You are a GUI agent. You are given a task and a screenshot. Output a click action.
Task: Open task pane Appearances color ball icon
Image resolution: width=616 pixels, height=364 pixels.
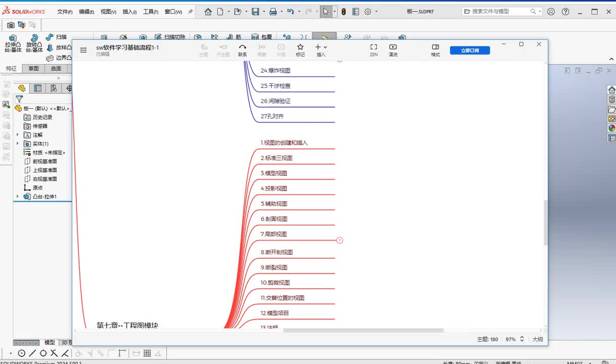(x=611, y=128)
